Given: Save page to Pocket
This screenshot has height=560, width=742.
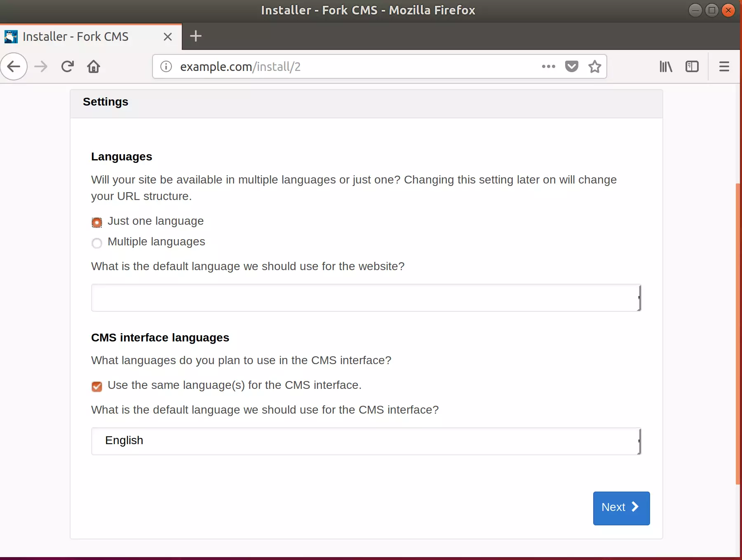Looking at the screenshot, I should coord(571,66).
